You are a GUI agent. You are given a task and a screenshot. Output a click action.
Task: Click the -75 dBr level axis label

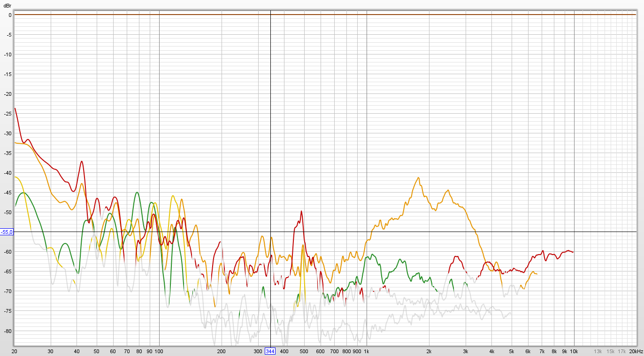point(7,311)
